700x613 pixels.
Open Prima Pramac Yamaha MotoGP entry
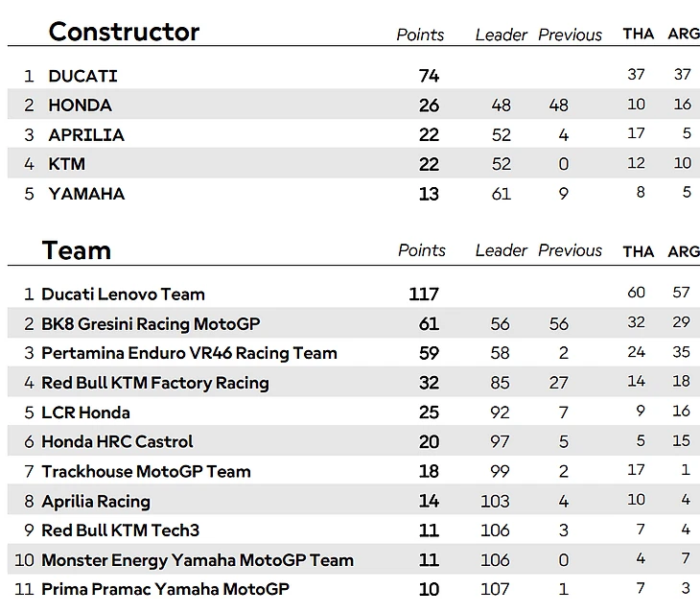click(x=165, y=589)
